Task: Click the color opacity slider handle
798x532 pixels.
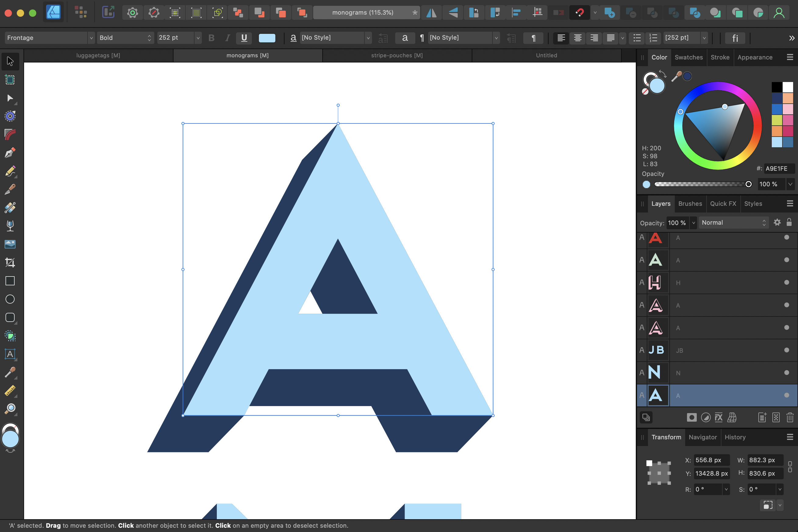Action: pos(748,184)
